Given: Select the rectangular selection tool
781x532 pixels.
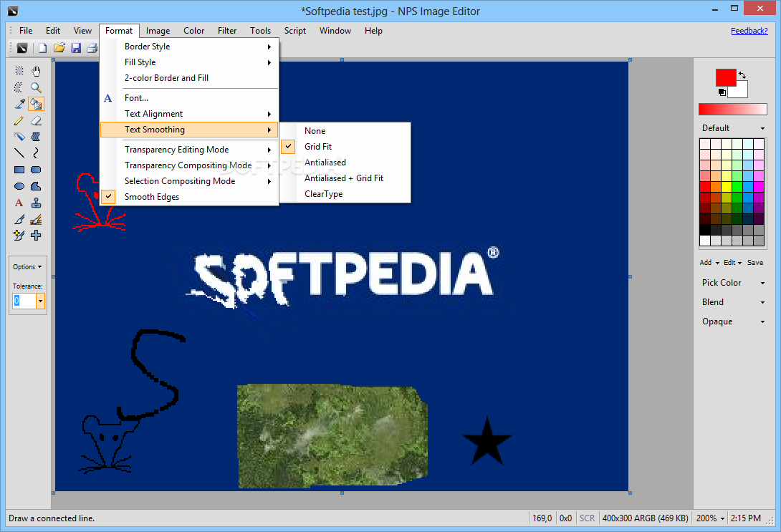Looking at the screenshot, I should click(x=19, y=71).
